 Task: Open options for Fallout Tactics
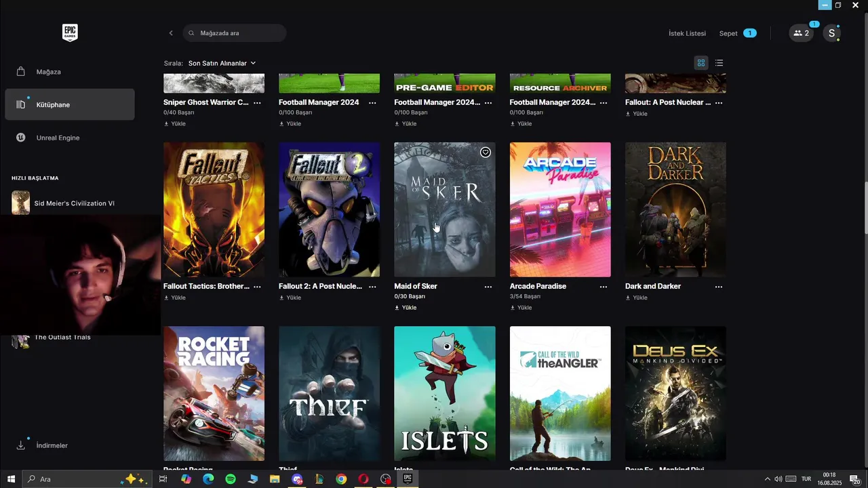tap(257, 287)
